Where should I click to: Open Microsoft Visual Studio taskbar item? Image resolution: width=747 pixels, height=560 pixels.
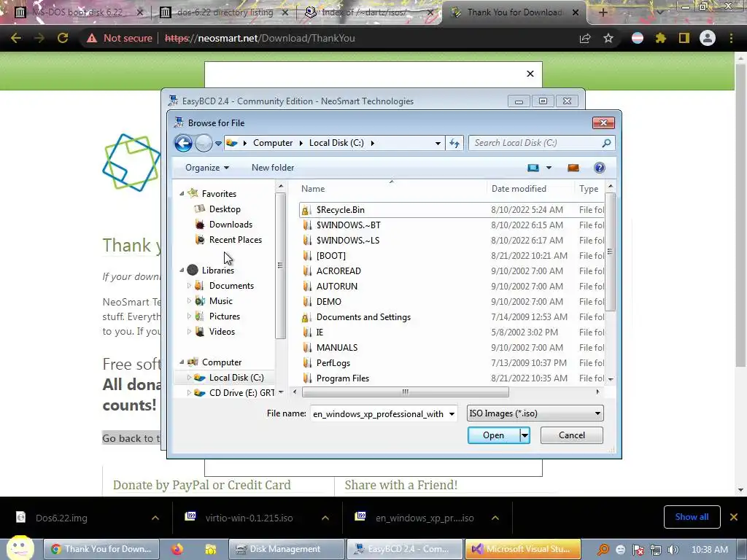522,549
